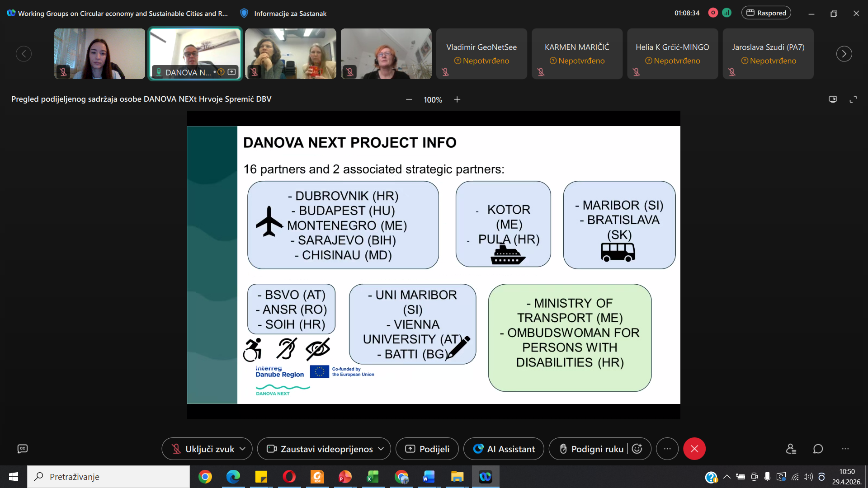Enter full screen shared content view
Image resolution: width=868 pixels, height=488 pixels.
point(854,99)
